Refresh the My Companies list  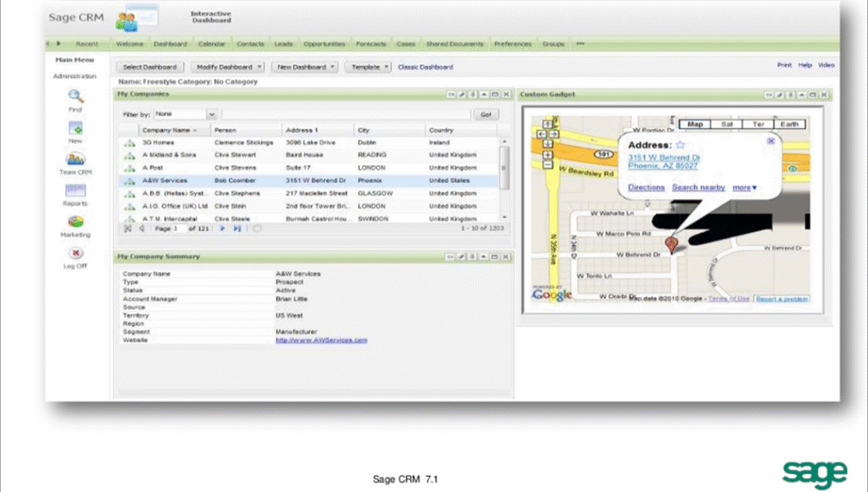click(258, 229)
